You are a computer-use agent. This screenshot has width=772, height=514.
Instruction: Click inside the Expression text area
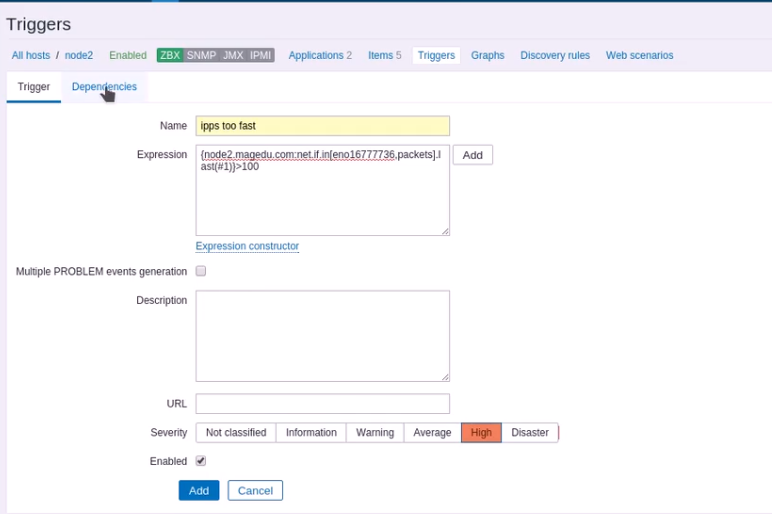[322, 190]
